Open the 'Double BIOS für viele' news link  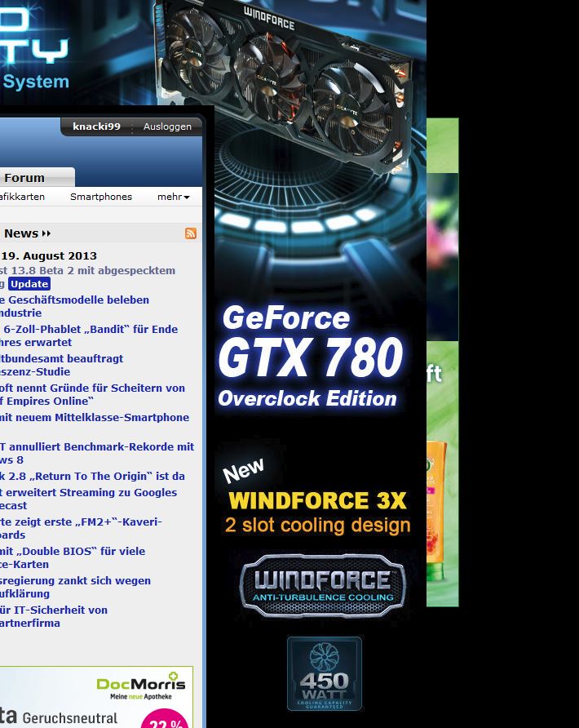(x=73, y=557)
